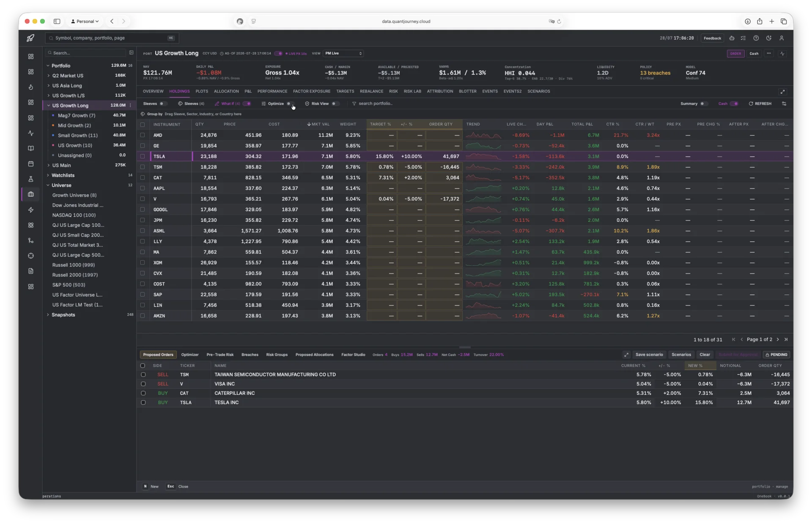Toggle the dark mode moon icon

click(x=769, y=38)
